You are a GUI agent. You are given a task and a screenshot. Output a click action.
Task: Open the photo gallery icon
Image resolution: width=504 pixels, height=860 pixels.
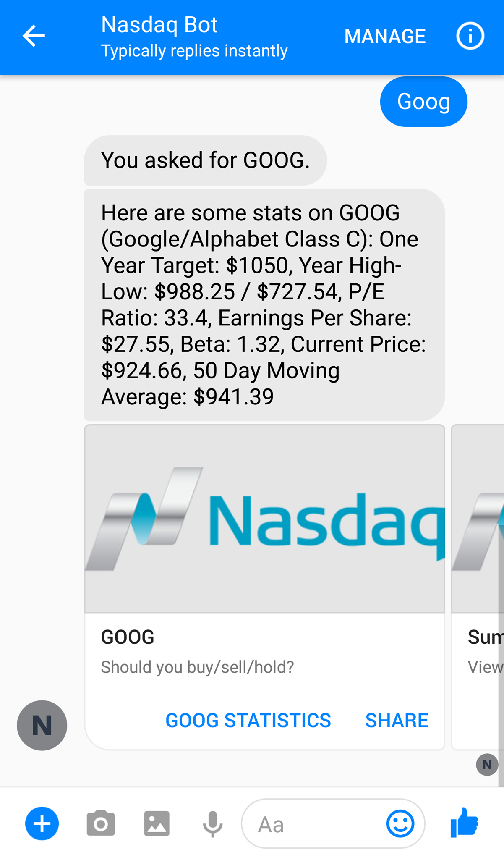coord(157,823)
